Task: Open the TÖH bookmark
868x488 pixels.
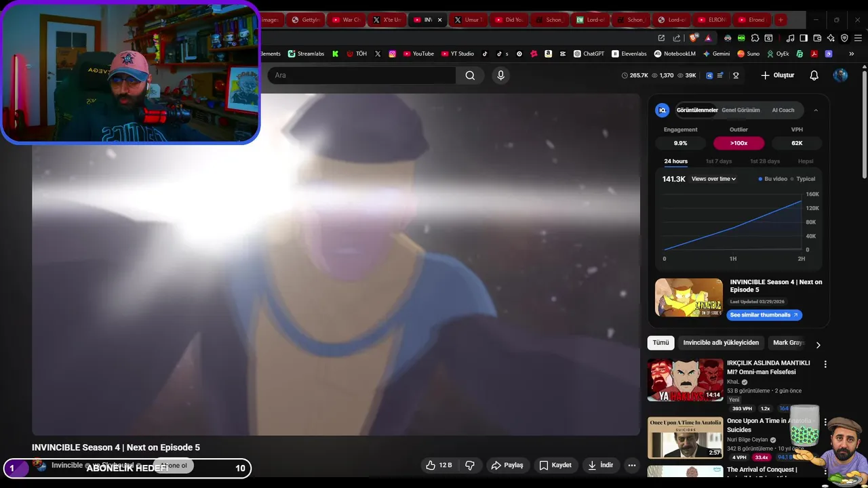Action: tap(357, 54)
